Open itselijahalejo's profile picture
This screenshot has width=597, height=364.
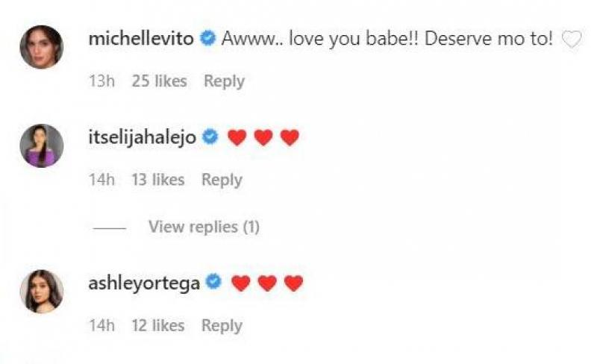click(41, 145)
